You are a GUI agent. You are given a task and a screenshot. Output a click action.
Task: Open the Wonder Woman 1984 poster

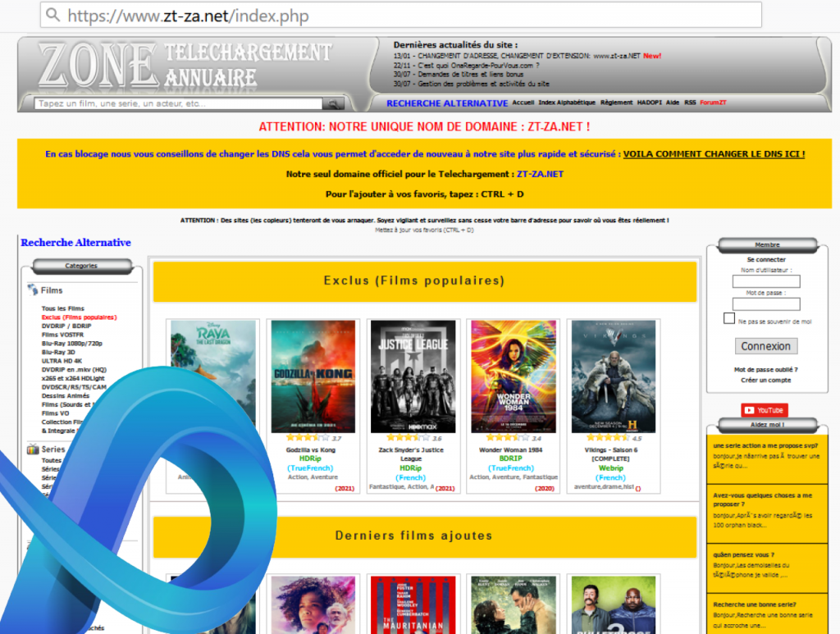pos(514,376)
